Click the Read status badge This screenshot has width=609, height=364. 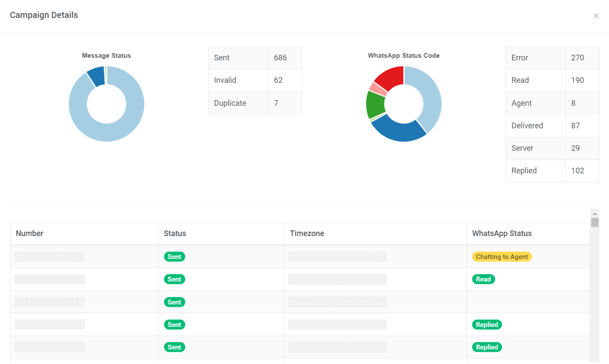483,279
